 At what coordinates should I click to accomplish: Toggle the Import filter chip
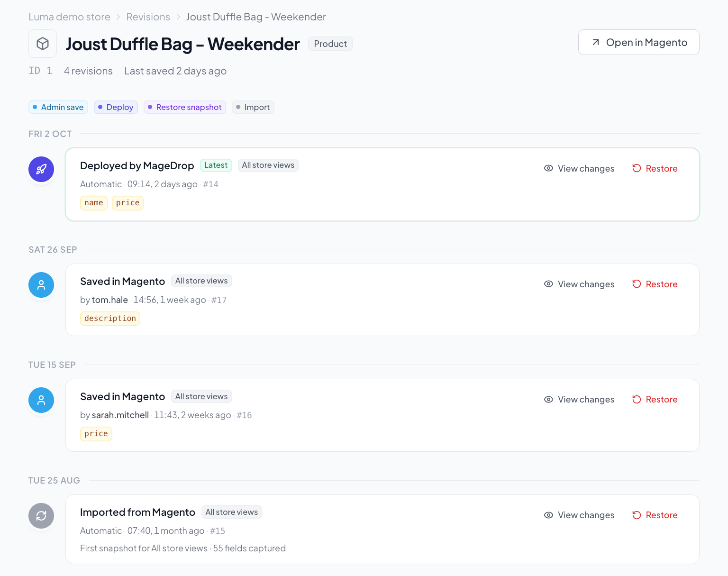point(253,107)
